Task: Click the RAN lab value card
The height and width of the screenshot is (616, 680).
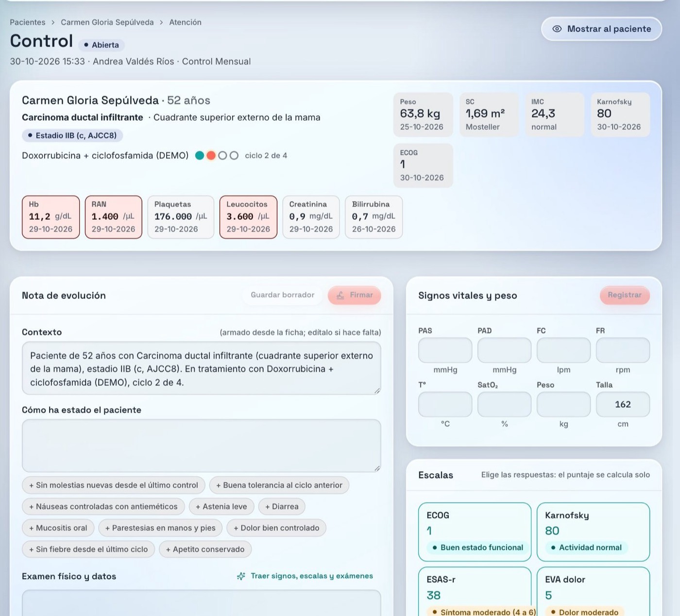Action: coord(114,217)
